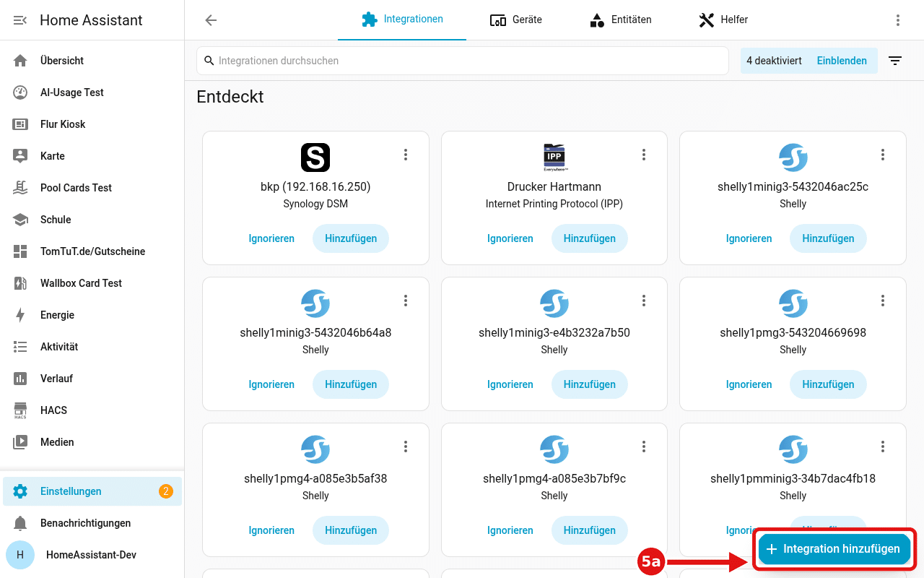Open the top-right overflow menu
The width and height of the screenshot is (924, 578).
tap(898, 20)
